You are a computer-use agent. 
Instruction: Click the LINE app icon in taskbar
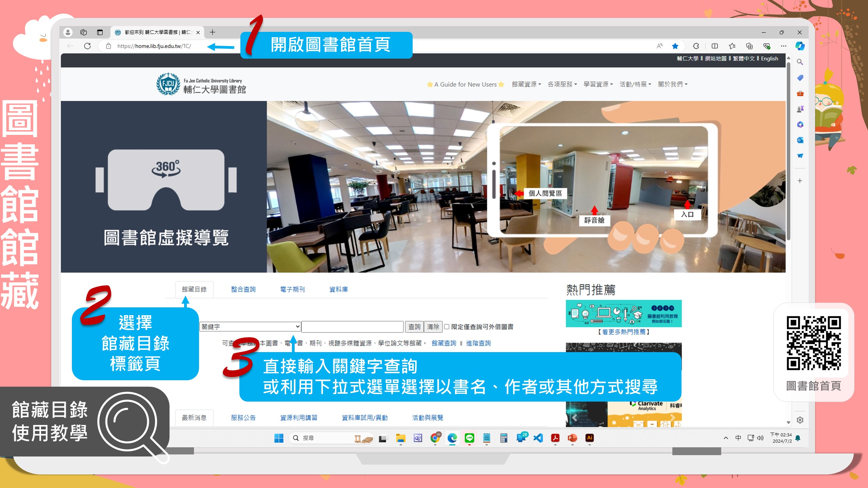[470, 438]
